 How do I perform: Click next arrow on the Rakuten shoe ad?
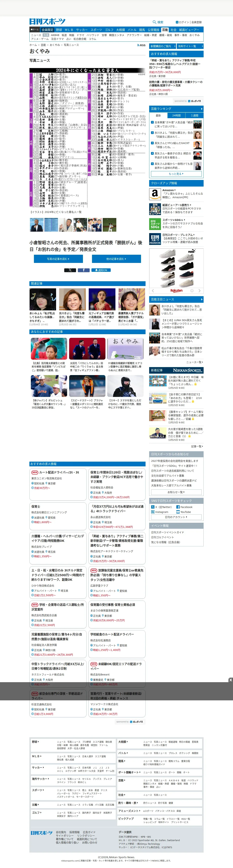click(x=199, y=291)
